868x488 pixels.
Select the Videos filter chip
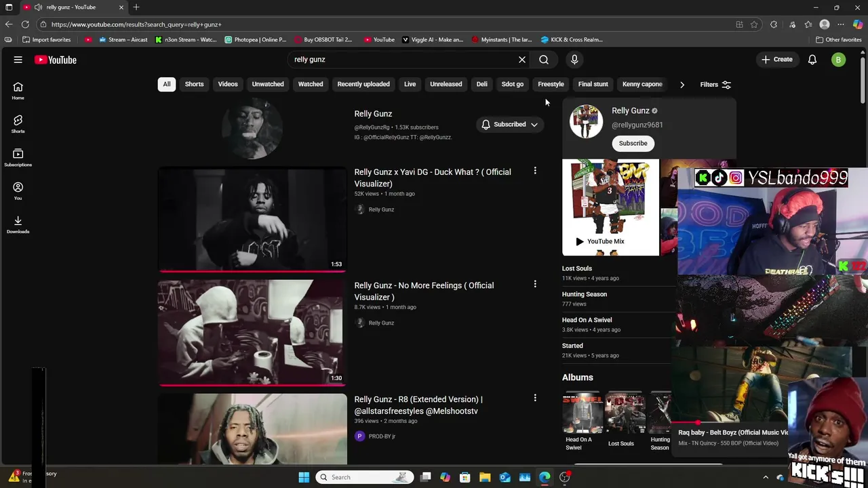click(x=228, y=84)
